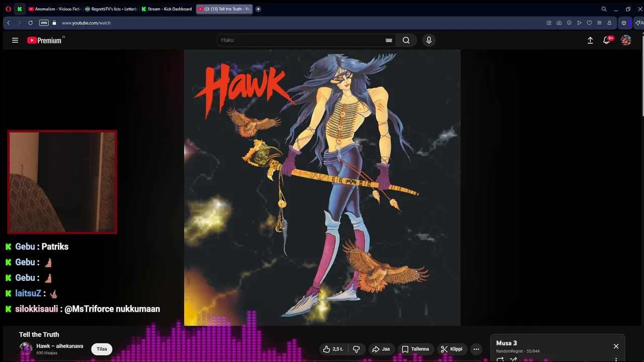Open the edit page note icon

[549, 23]
